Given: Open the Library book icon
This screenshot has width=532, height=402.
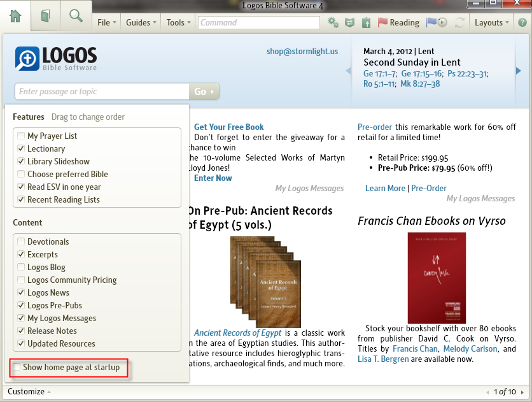Looking at the screenshot, I should point(45,16).
